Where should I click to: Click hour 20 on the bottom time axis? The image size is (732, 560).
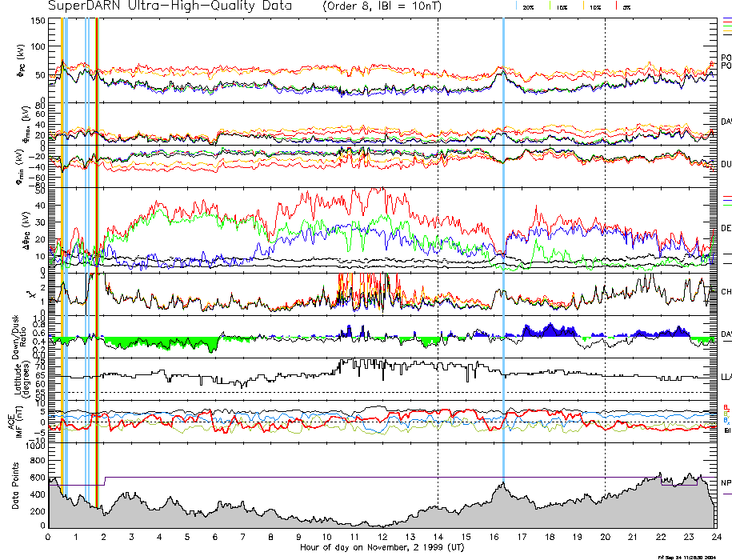(605, 537)
